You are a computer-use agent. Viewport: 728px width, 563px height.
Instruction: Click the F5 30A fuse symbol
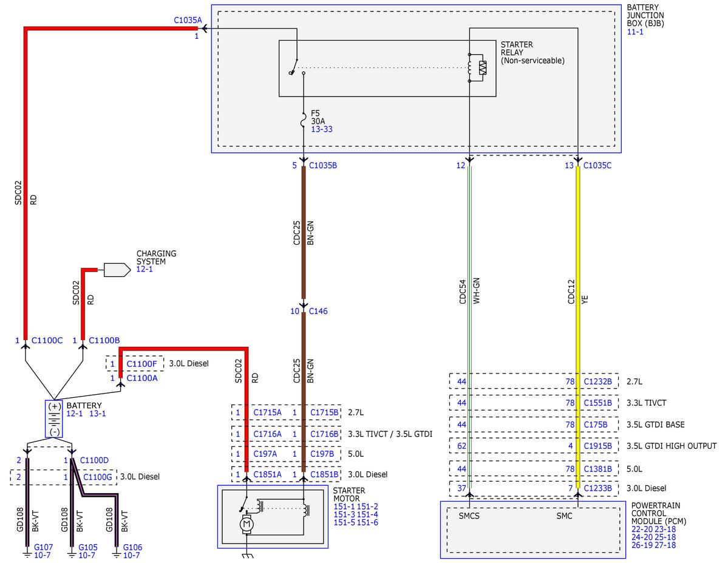click(x=303, y=120)
